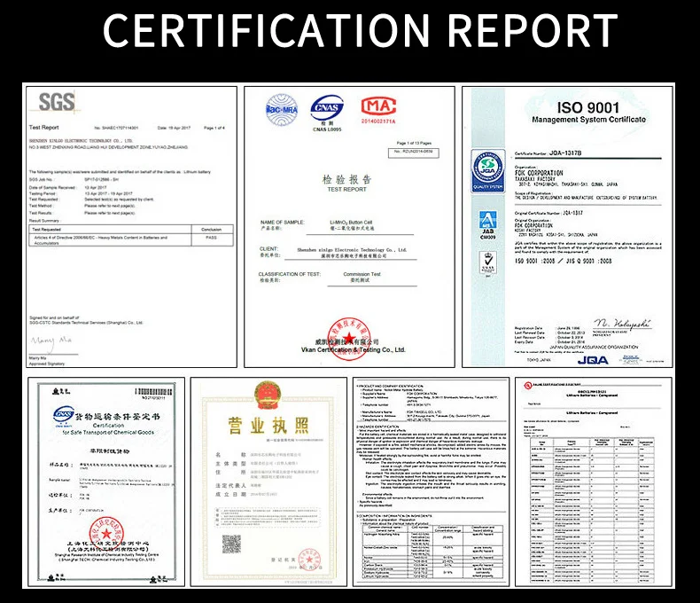Click the red logo on the lithium batteries table
The image size is (700, 603).
click(528, 385)
